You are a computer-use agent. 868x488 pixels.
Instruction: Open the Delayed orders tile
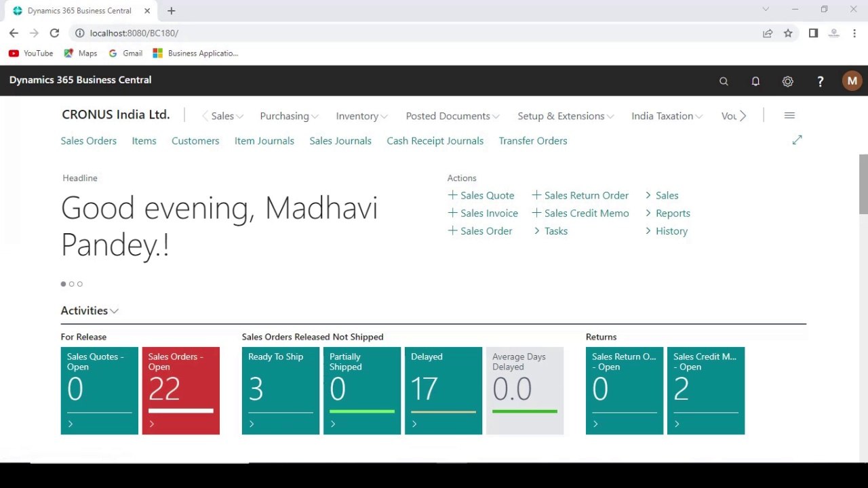click(443, 390)
